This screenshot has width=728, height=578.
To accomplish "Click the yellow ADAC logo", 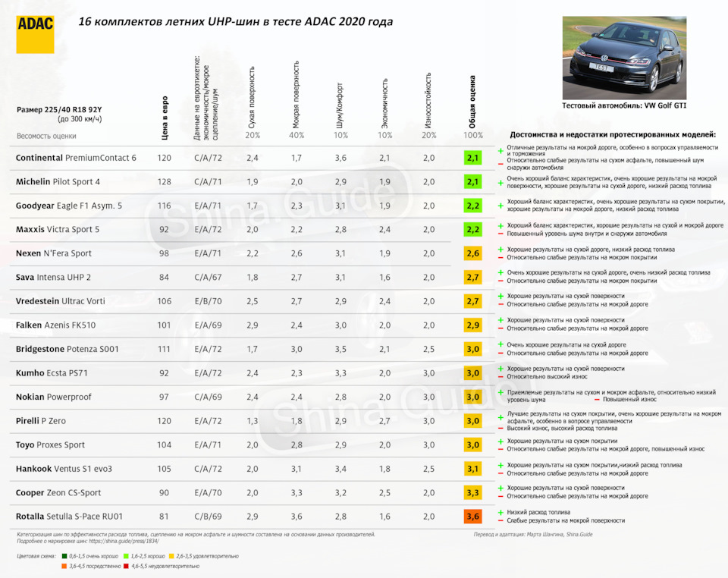I will coord(35,34).
